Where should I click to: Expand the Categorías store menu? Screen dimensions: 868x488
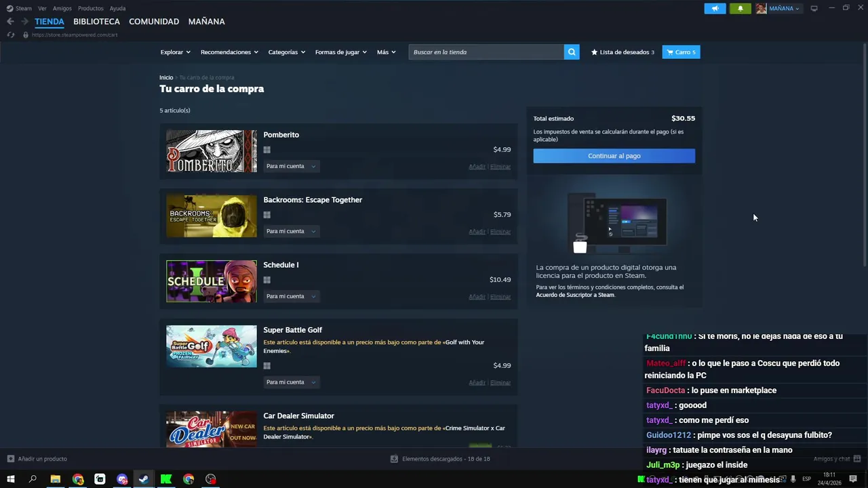(286, 52)
